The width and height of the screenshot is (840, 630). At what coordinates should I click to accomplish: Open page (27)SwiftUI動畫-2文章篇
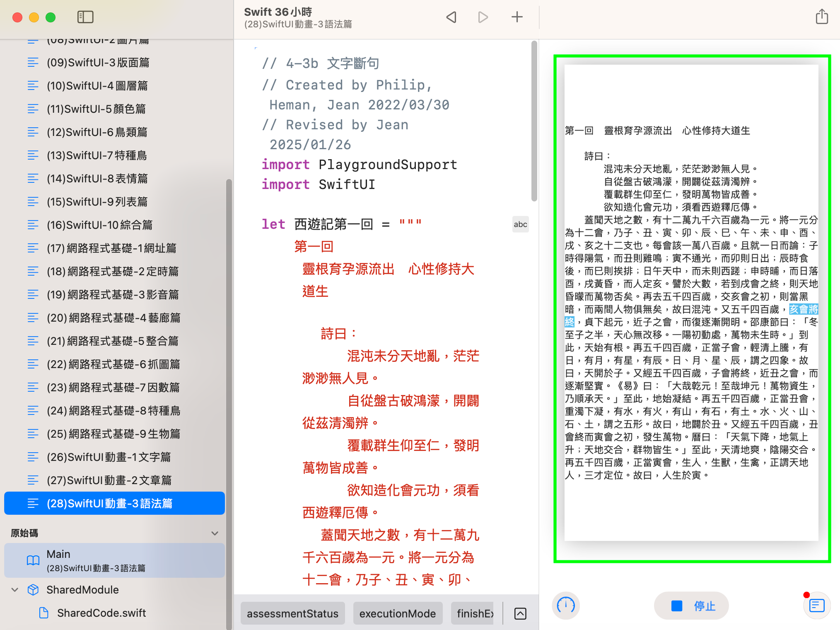click(109, 480)
